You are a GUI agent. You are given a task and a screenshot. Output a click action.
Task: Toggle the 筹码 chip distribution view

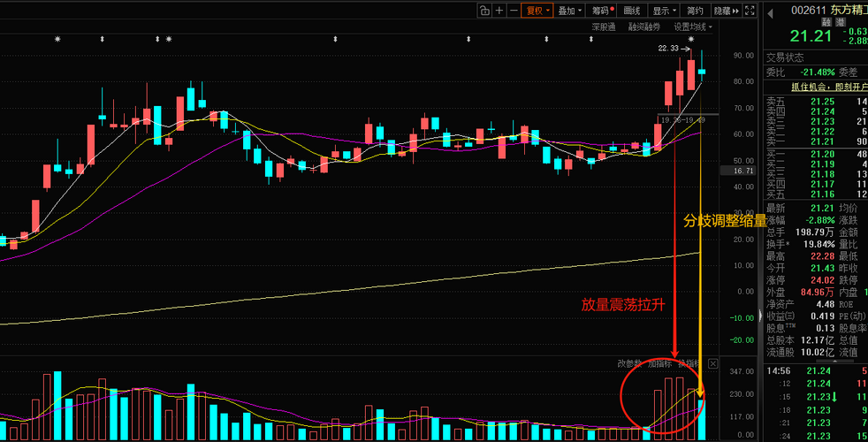coord(603,11)
